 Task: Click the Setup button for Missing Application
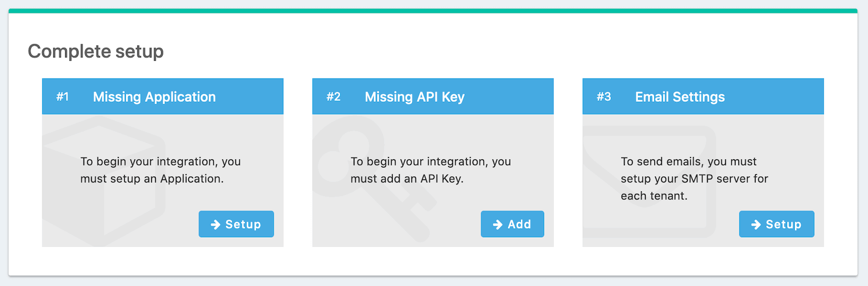click(x=236, y=224)
